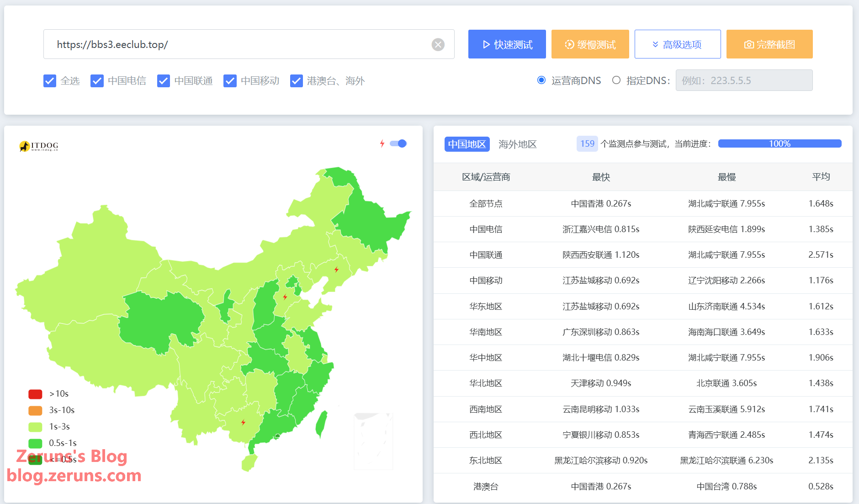859x504 pixels.
Task: Click the lightning bolt marker in Liaoning
Action: [x=336, y=270]
